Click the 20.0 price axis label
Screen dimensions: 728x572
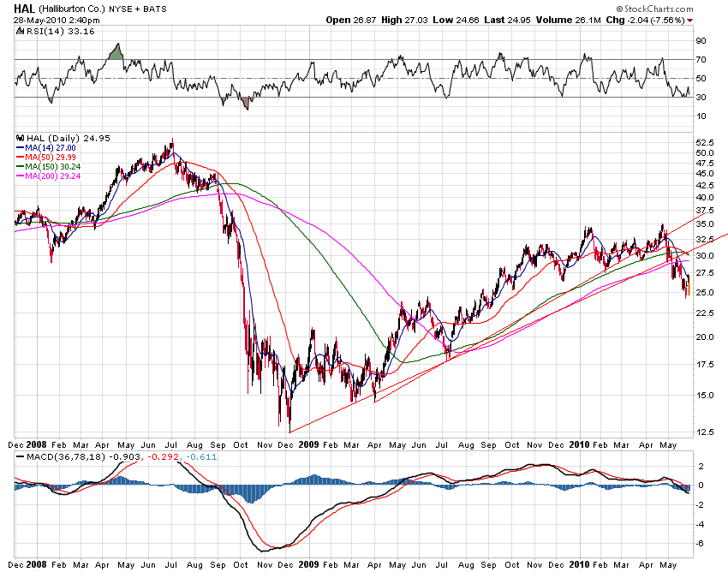(705, 337)
